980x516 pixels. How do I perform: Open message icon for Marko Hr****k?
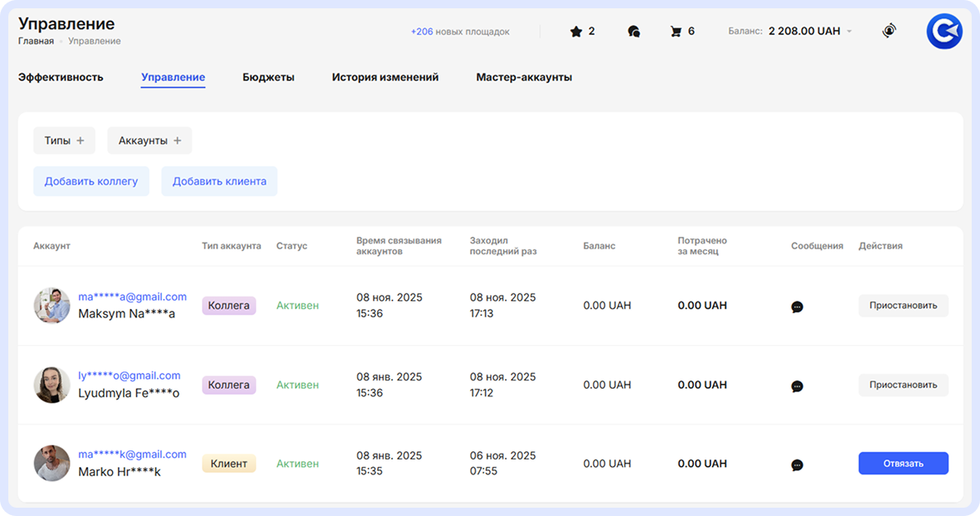click(797, 465)
